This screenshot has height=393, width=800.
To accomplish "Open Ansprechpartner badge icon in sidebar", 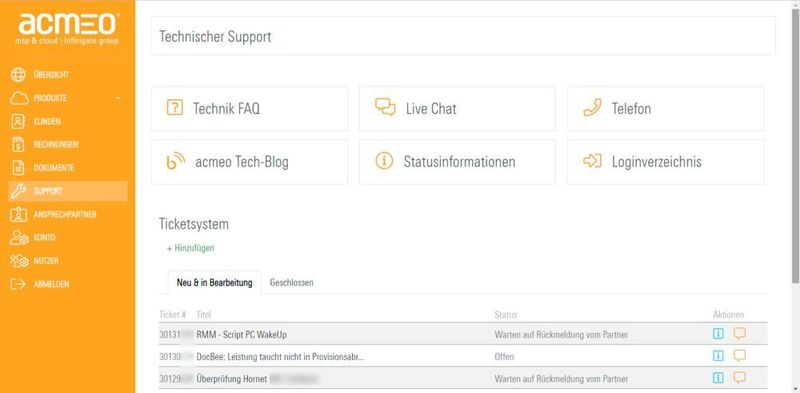I will 18,214.
